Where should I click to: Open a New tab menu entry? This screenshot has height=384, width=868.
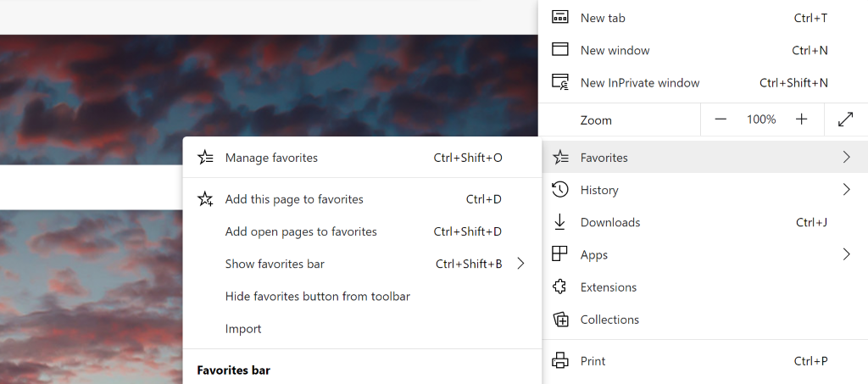[703, 18]
